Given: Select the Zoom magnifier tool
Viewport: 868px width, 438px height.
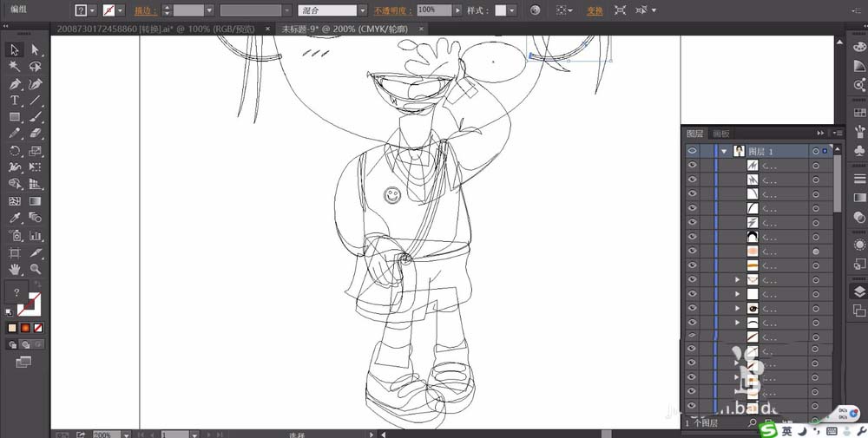Looking at the screenshot, I should coord(35,270).
